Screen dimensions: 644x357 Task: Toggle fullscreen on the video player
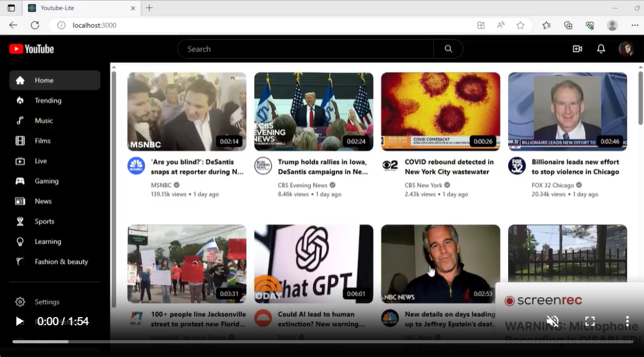pos(590,321)
